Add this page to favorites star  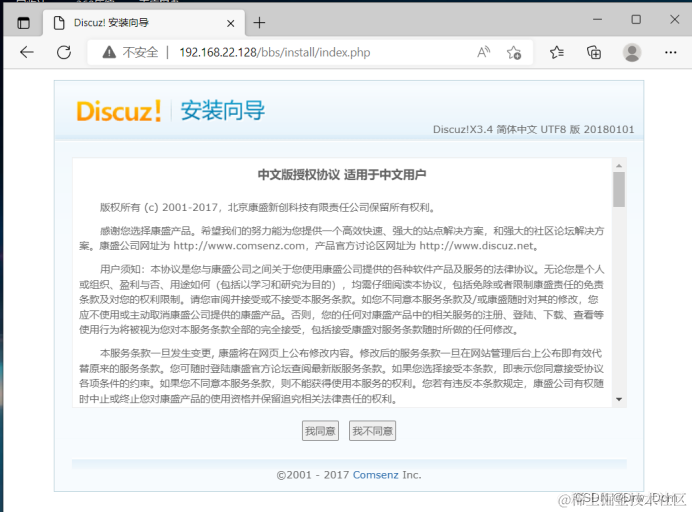tap(514, 53)
